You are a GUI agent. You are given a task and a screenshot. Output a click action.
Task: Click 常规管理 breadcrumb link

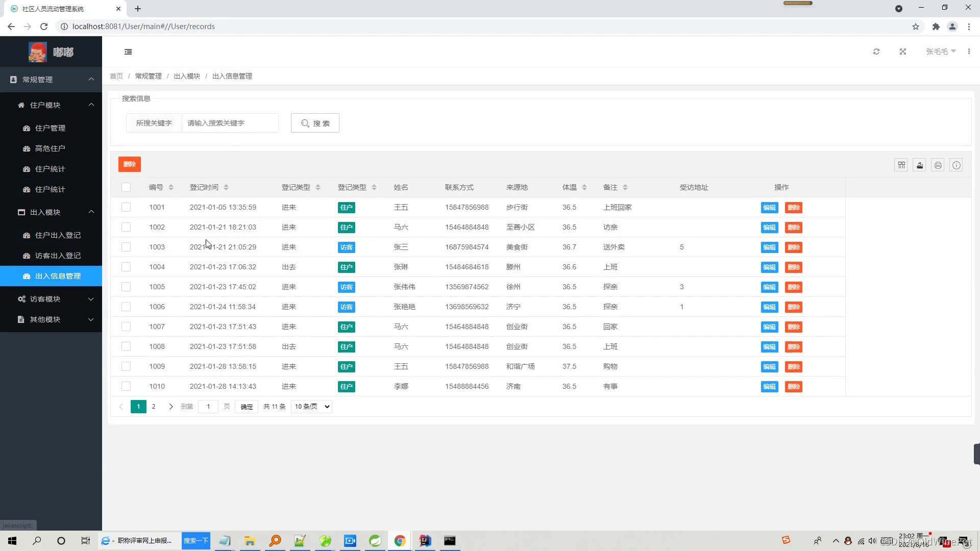pyautogui.click(x=148, y=76)
